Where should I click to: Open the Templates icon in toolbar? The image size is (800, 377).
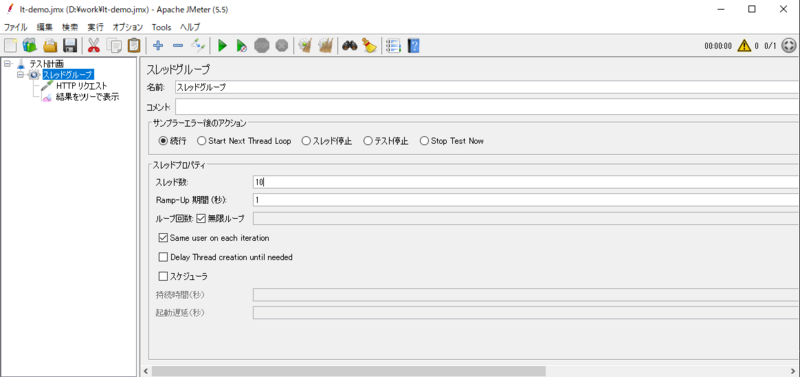pos(30,46)
